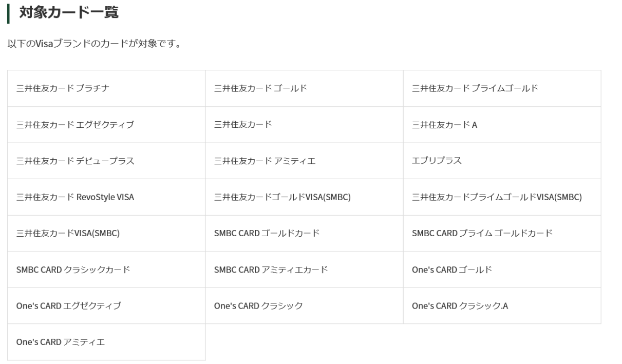Select 三井住友カード エグゼクティブ cell
This screenshot has width=622, height=364.
(x=107, y=125)
